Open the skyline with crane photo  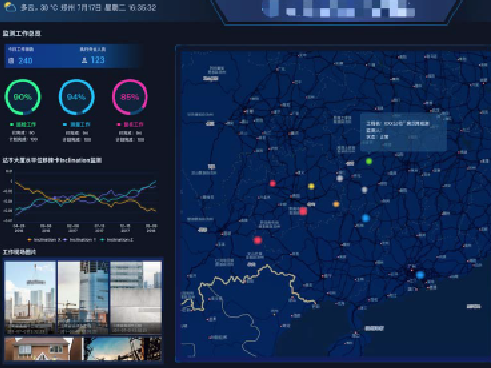[x=30, y=298]
